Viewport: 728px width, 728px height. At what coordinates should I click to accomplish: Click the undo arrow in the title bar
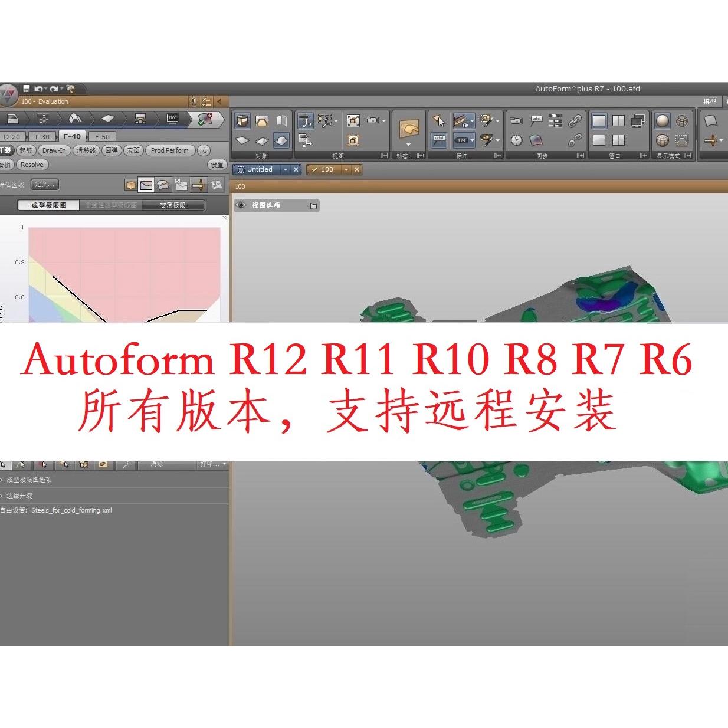pos(39,88)
